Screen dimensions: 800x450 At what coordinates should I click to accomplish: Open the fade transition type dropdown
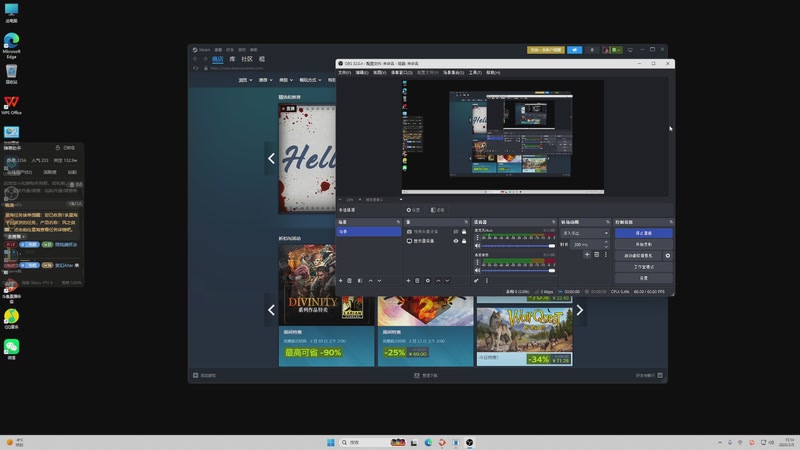click(x=585, y=233)
